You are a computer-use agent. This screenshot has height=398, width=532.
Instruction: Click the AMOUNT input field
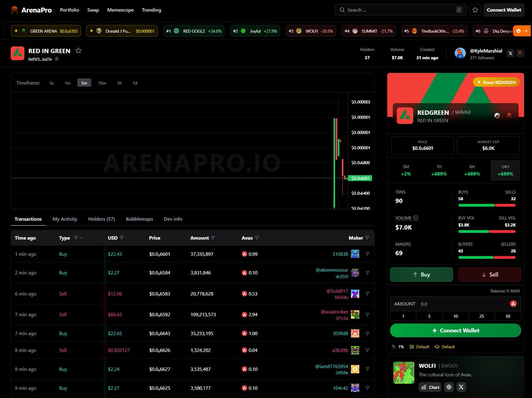455,304
